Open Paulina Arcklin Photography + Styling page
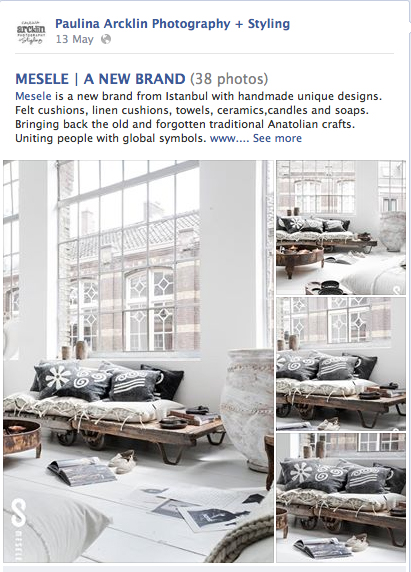Viewport: 411px width, 572px height. pyautogui.click(x=172, y=24)
